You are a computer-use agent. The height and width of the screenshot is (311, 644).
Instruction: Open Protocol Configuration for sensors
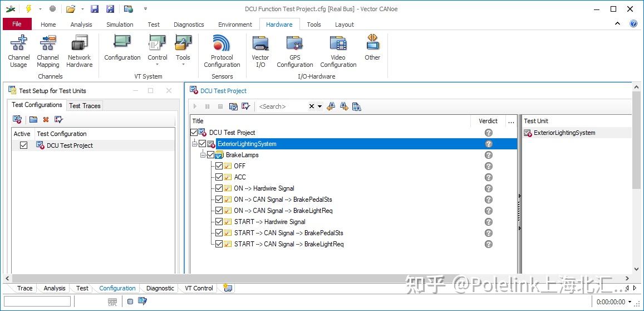(x=222, y=52)
